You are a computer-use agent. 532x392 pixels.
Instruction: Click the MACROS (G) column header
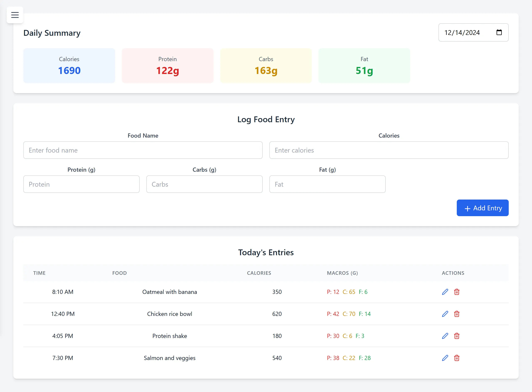pos(342,273)
